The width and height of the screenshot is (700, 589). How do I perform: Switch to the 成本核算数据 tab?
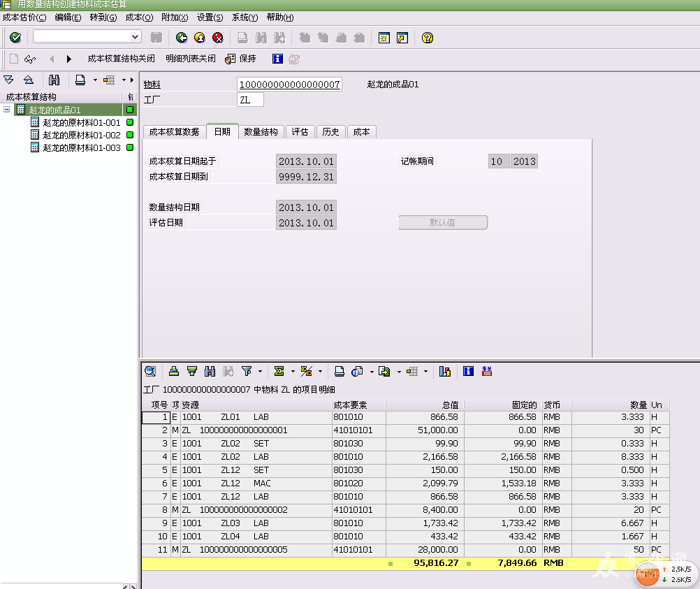(x=174, y=132)
